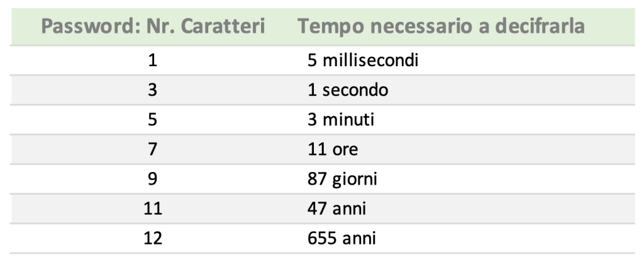Select the '1 secondo' cell
The width and height of the screenshot is (644, 264).
(x=347, y=90)
